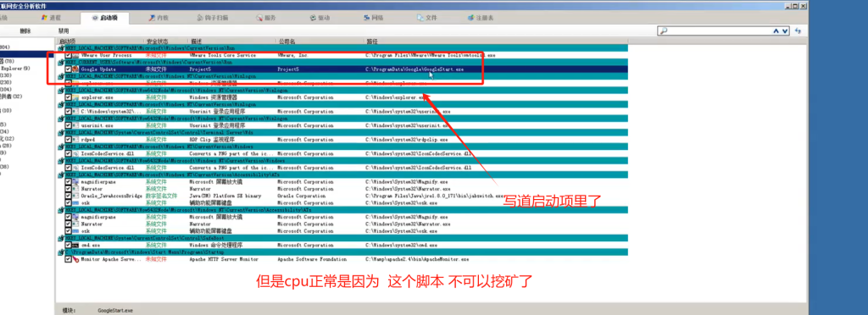Click the 服务 tab magnifier icon

pyautogui.click(x=259, y=18)
